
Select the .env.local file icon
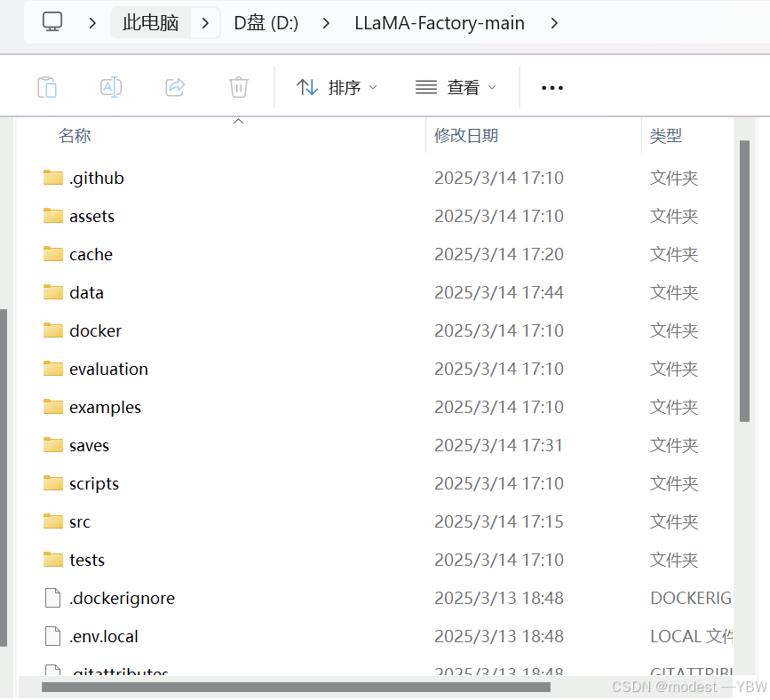coord(52,636)
